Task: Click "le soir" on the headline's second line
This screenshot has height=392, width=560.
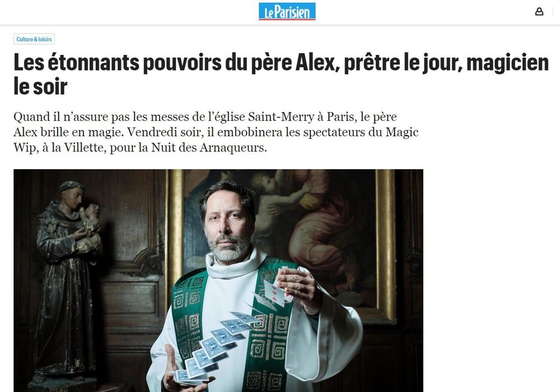Action: [40, 86]
